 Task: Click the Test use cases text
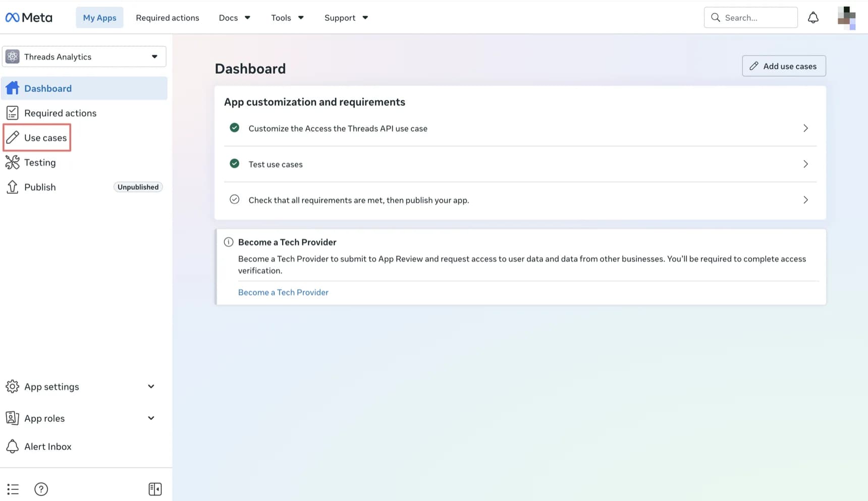coord(276,164)
